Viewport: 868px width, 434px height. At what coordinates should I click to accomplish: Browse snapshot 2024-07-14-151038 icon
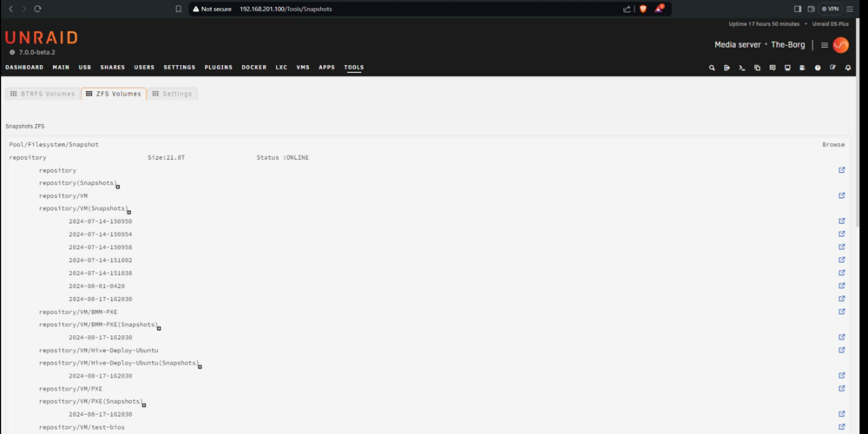(x=842, y=273)
